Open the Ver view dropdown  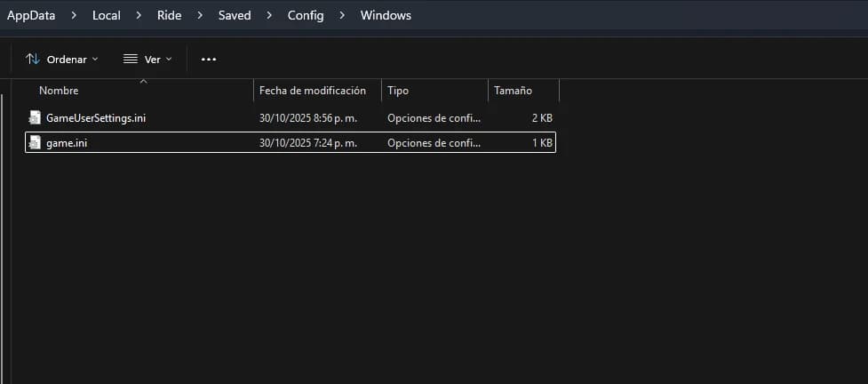pyautogui.click(x=147, y=60)
